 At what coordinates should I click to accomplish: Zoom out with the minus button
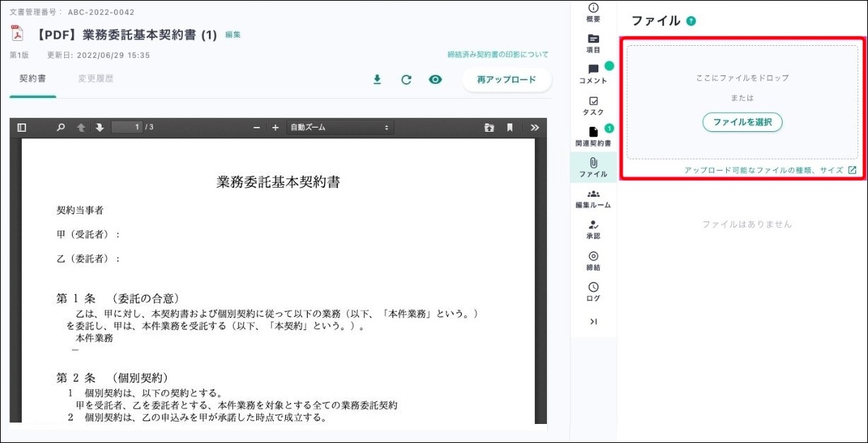point(258,128)
